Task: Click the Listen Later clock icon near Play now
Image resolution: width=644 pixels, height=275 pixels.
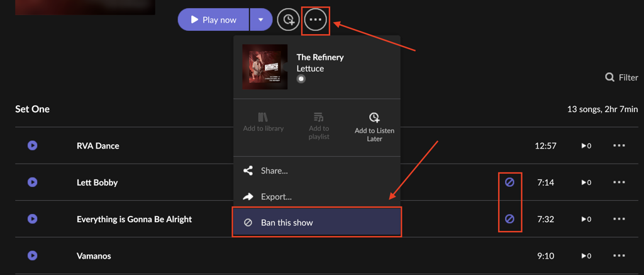Action: (x=288, y=20)
